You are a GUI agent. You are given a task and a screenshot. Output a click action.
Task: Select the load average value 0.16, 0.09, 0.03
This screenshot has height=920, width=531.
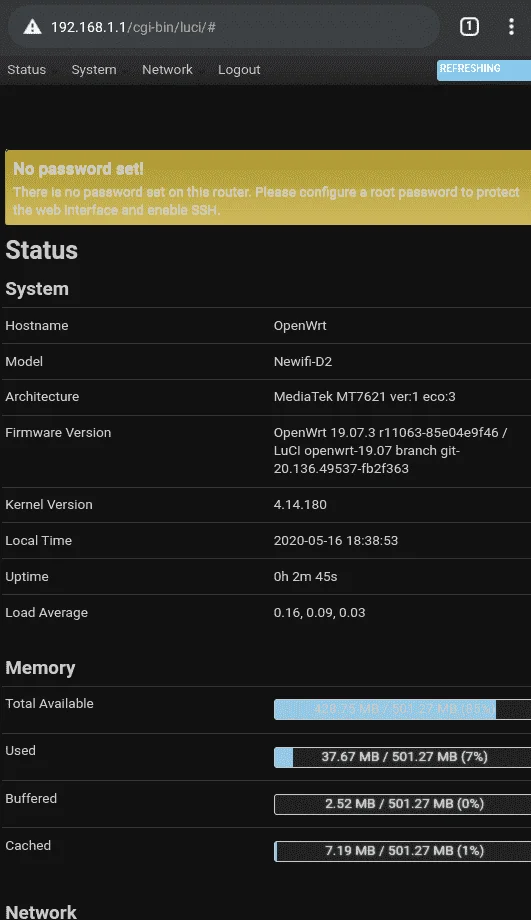click(319, 613)
